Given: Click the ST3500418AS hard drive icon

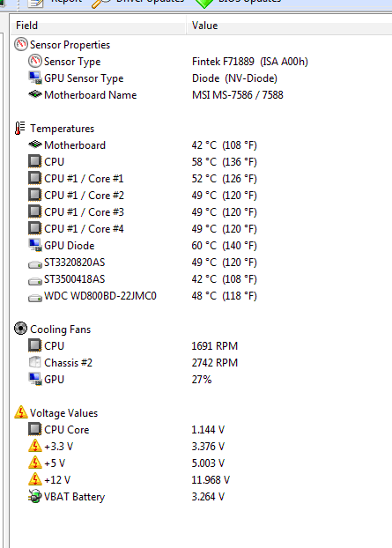Looking at the screenshot, I should click(35, 281).
